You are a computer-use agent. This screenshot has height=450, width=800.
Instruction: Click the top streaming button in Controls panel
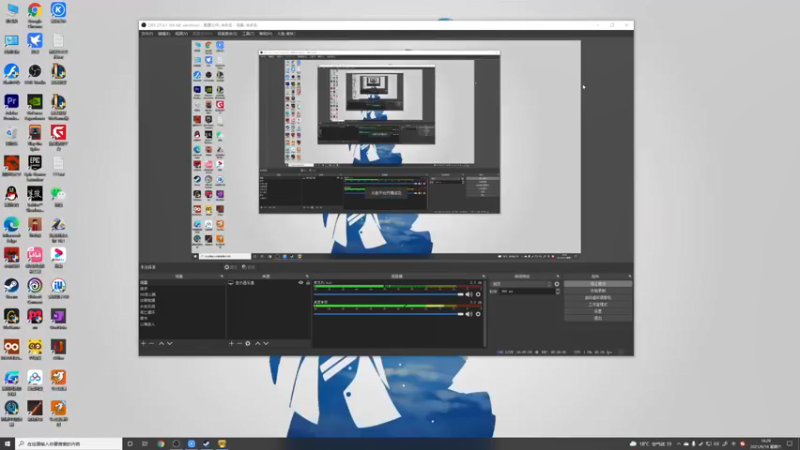click(x=598, y=284)
